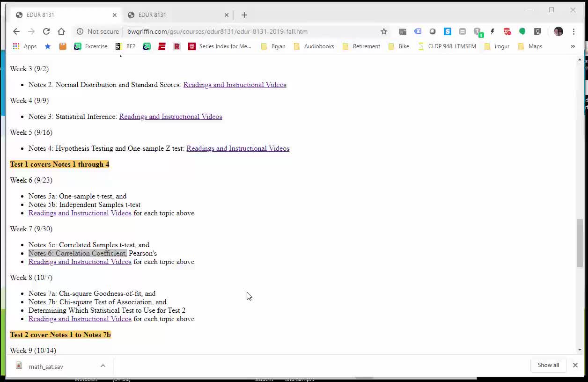Open the Apps bookmarks shortcut
This screenshot has height=382, width=588.
coord(25,46)
